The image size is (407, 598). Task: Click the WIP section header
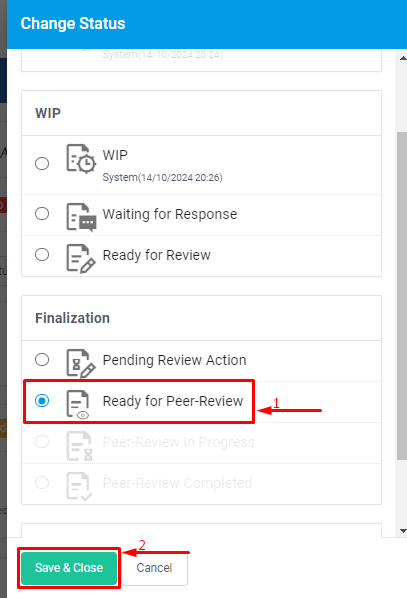48,113
